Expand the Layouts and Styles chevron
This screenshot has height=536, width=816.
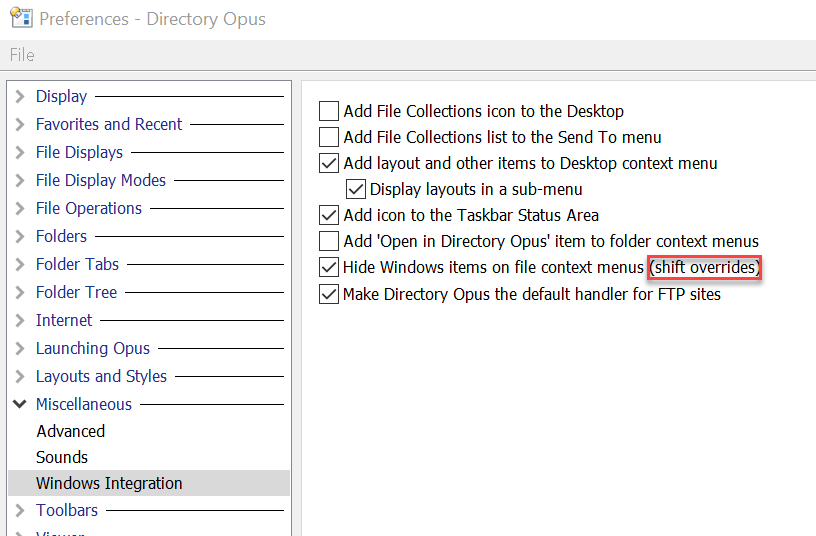(x=20, y=376)
